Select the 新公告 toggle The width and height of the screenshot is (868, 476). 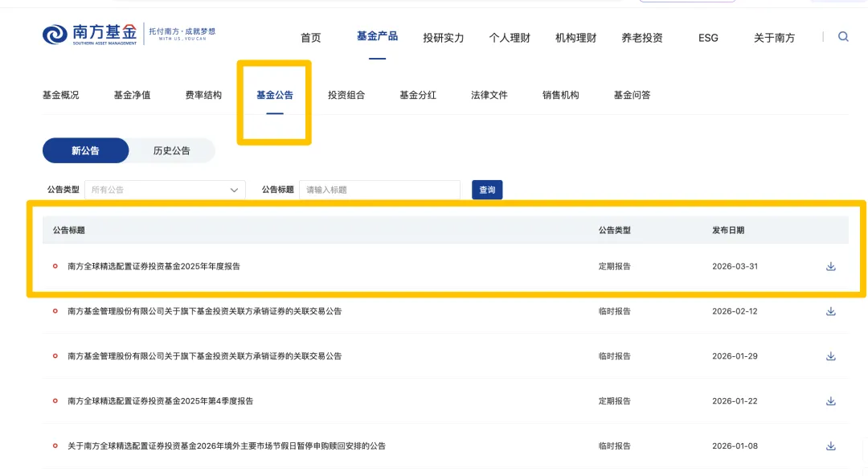click(85, 150)
